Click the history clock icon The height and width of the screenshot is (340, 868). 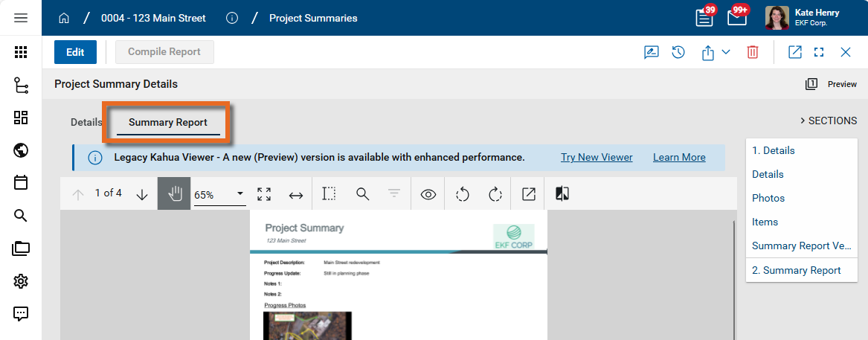[678, 52]
